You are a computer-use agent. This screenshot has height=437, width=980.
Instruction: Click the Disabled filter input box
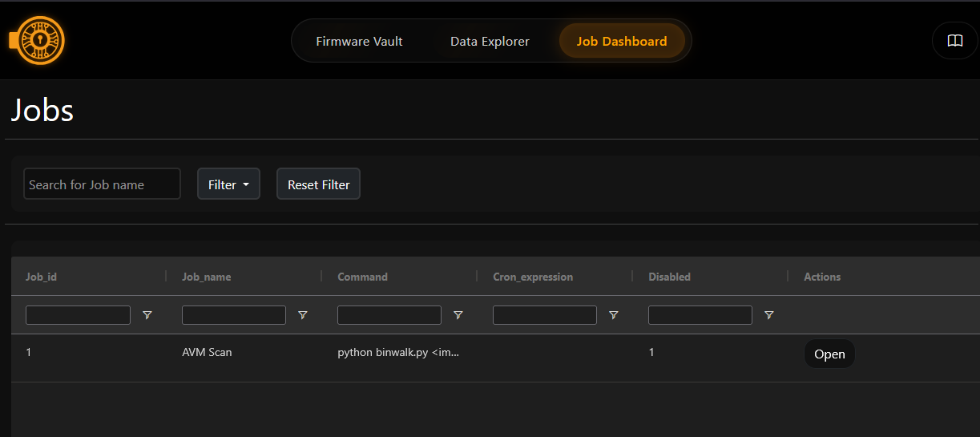[x=700, y=315]
